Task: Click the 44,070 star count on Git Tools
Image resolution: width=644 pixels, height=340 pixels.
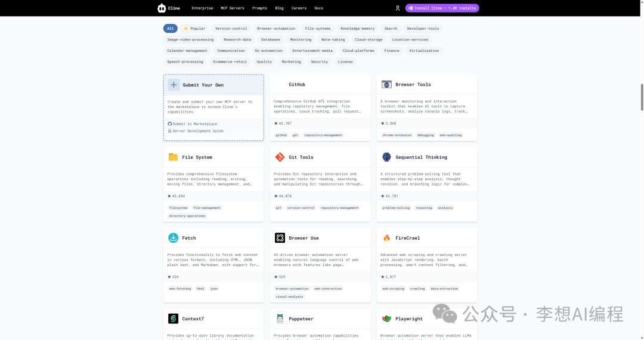Action: coord(285,196)
